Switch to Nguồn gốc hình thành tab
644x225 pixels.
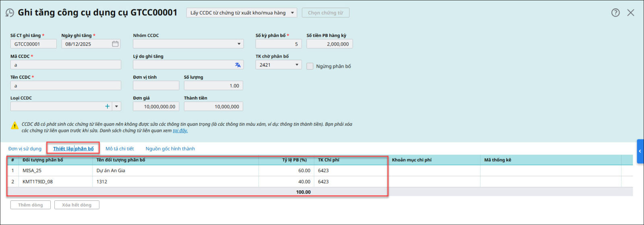170,149
